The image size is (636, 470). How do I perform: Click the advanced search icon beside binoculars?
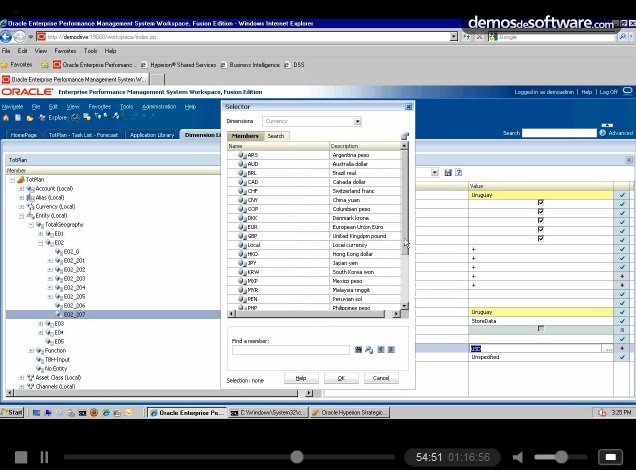click(369, 350)
